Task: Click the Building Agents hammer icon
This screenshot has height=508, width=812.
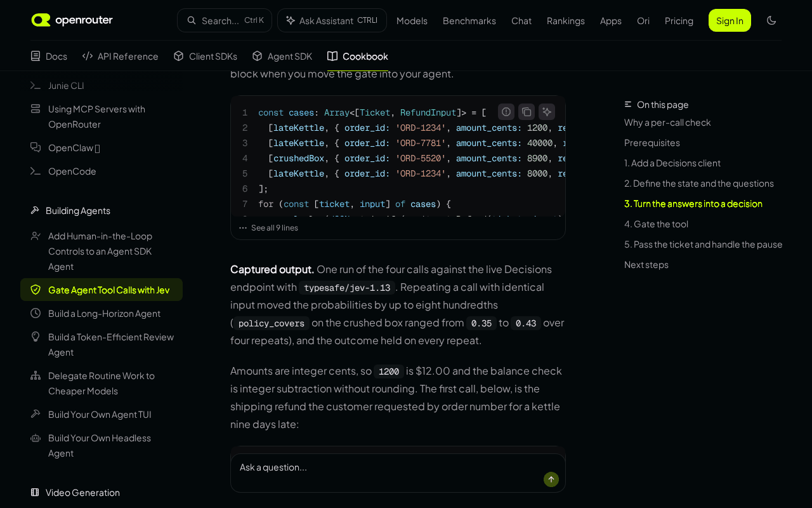Action: tap(36, 210)
